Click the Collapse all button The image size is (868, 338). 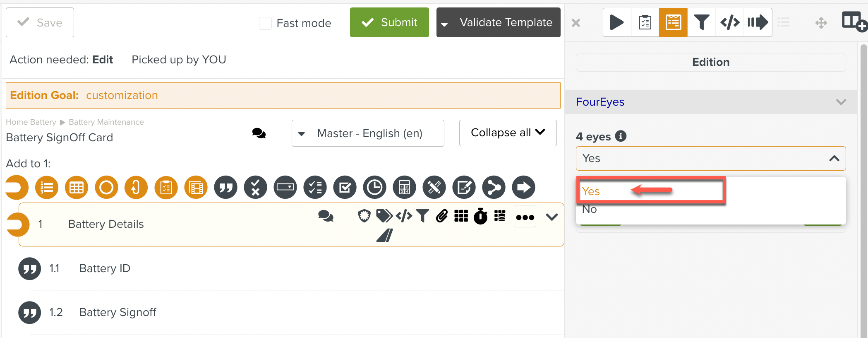pos(508,133)
